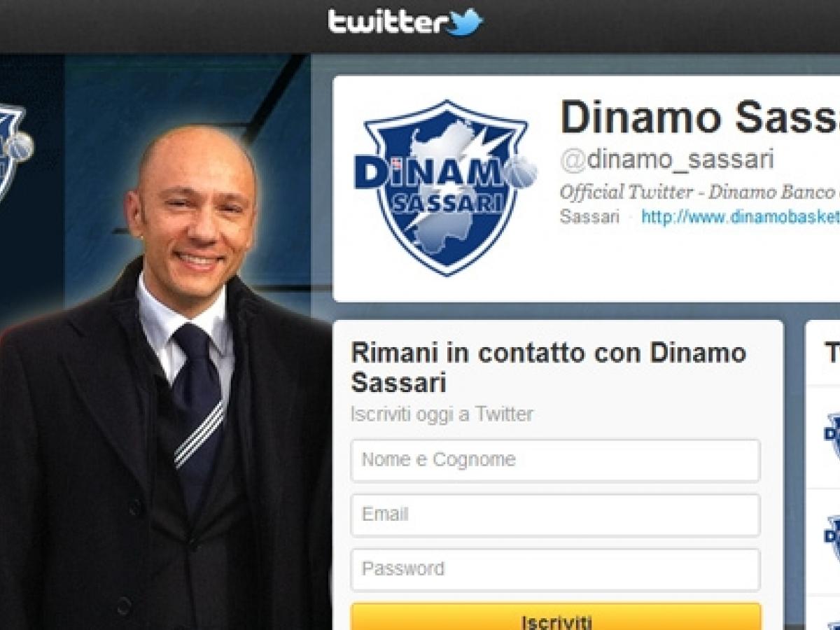
Task: Click the Iscriviti oggi a Twitter subtitle
Action: point(442,414)
